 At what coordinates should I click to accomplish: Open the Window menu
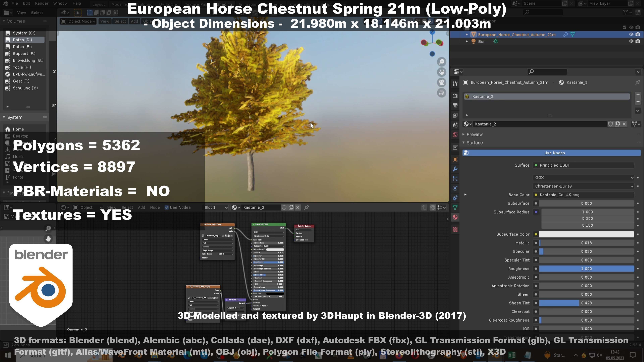61,4
